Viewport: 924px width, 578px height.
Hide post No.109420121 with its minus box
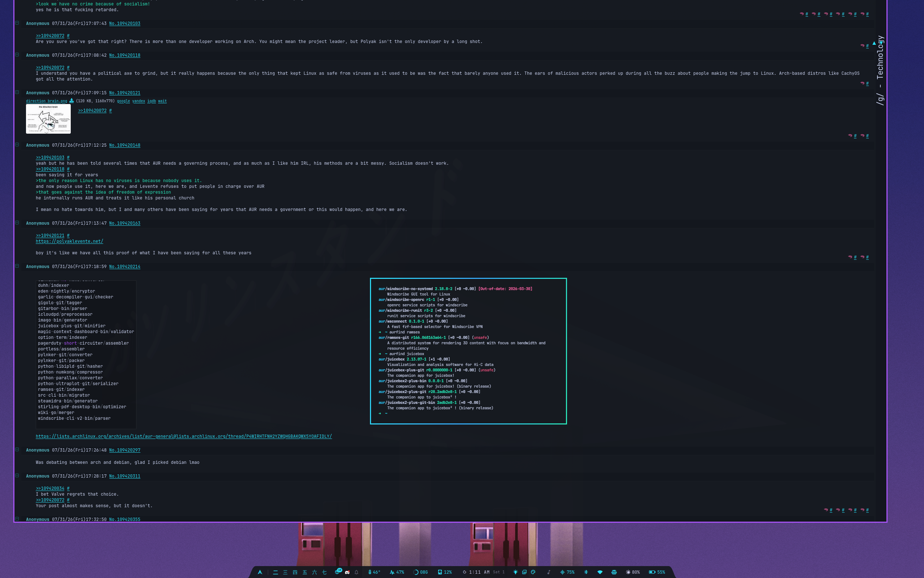click(x=17, y=92)
